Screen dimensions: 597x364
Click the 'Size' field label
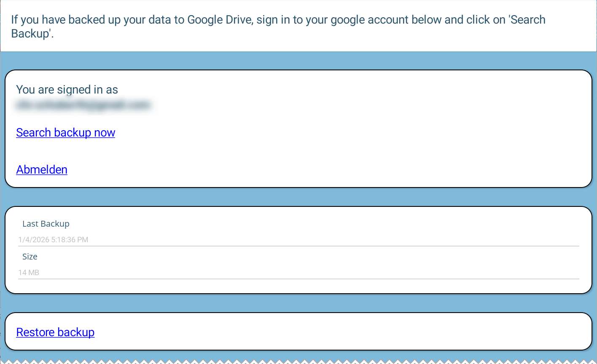coord(30,257)
